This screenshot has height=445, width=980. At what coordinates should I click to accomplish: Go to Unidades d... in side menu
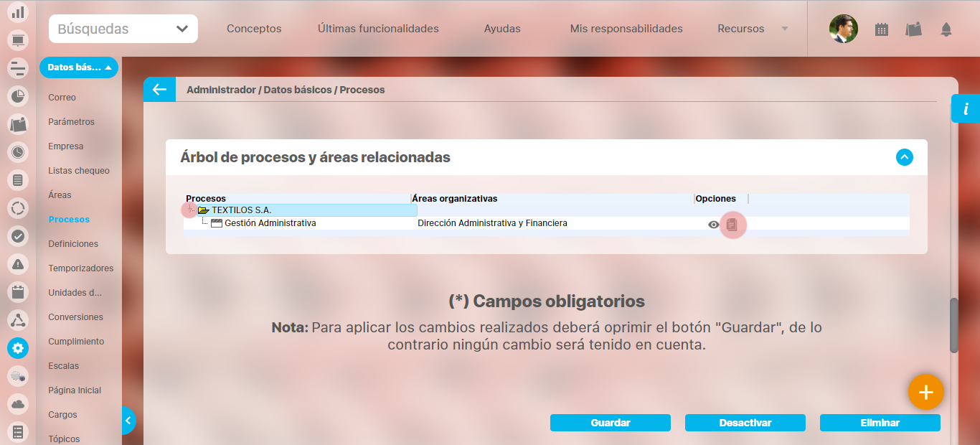click(x=75, y=293)
